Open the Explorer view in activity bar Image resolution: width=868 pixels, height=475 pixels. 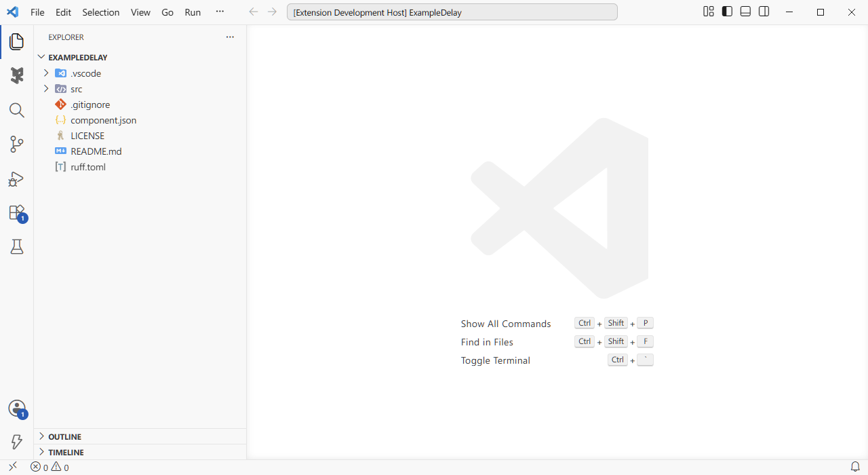[x=17, y=41]
